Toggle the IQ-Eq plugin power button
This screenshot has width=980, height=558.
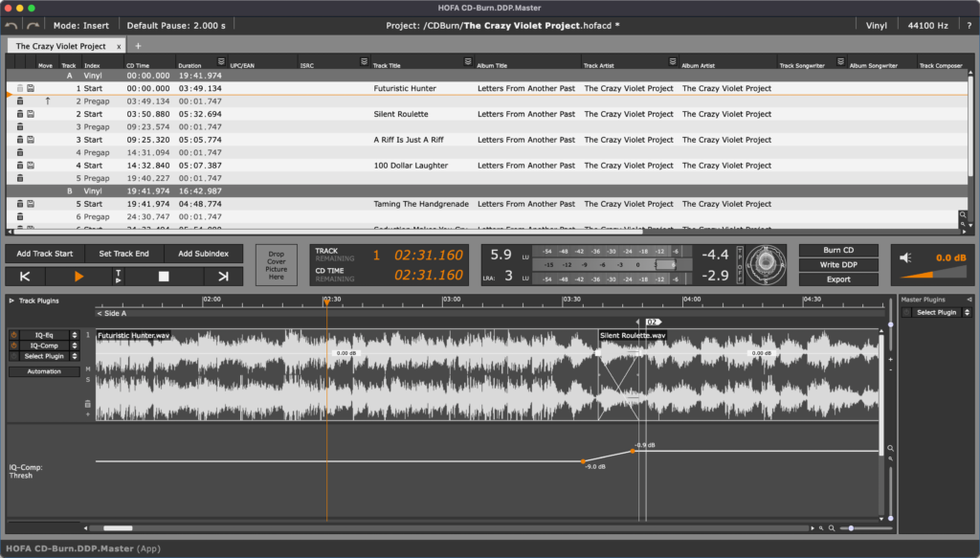(x=14, y=335)
